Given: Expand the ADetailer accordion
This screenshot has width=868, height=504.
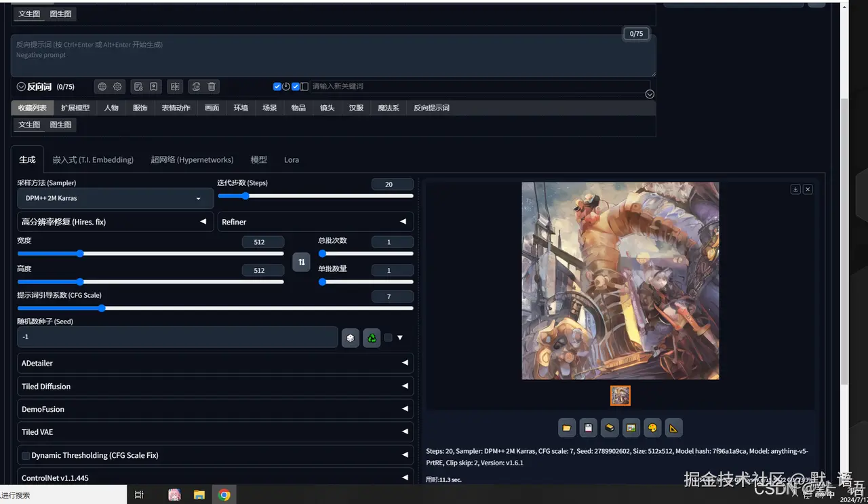Looking at the screenshot, I should 216,363.
